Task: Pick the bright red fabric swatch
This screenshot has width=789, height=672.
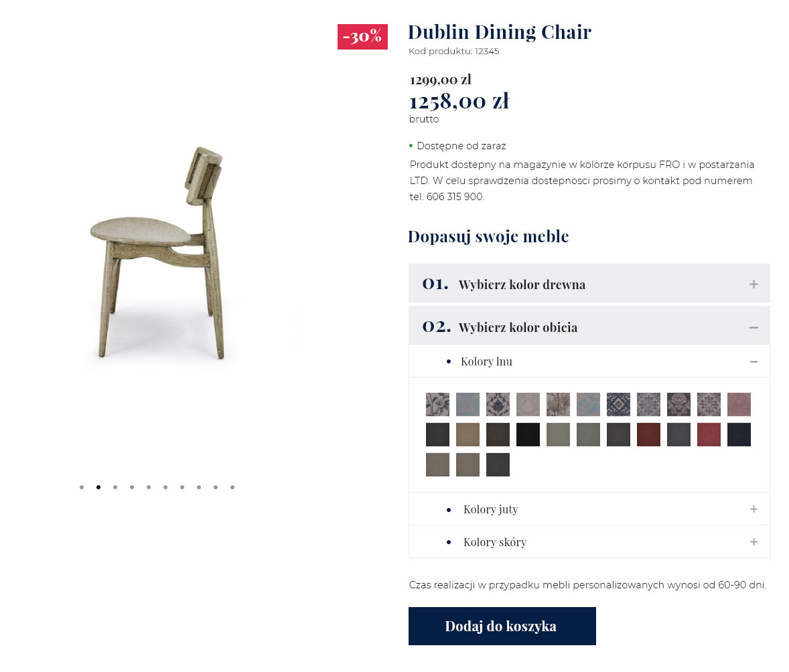Action: click(x=709, y=434)
